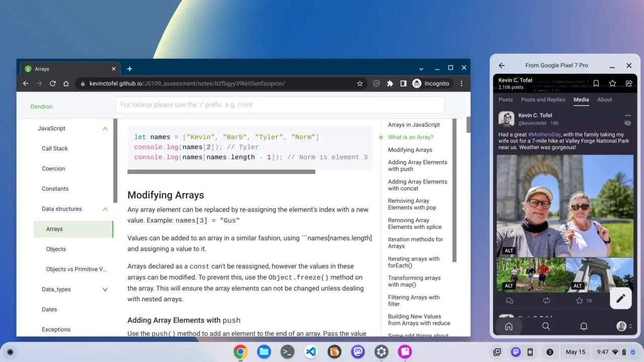Open the Mastodon search tab
644x362 pixels.
pyautogui.click(x=546, y=326)
